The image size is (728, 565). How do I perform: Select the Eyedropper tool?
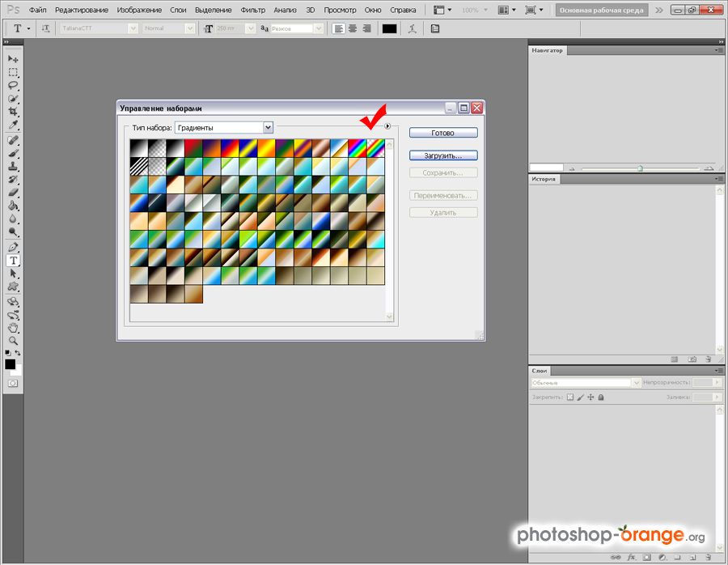(13, 125)
